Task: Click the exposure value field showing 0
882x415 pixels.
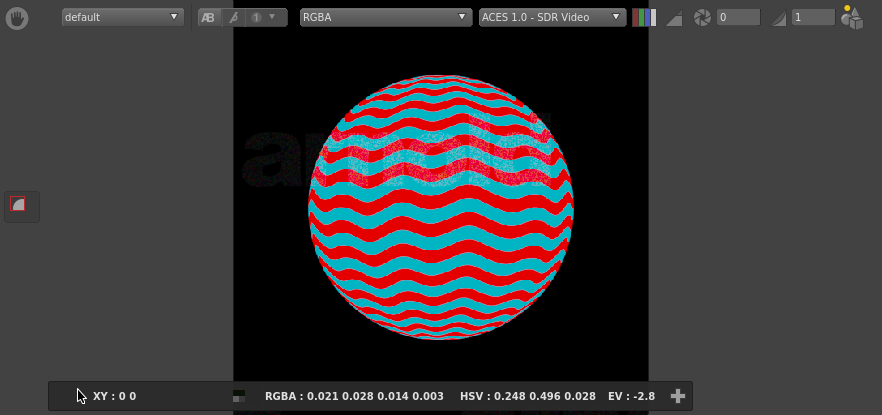Action: (737, 17)
